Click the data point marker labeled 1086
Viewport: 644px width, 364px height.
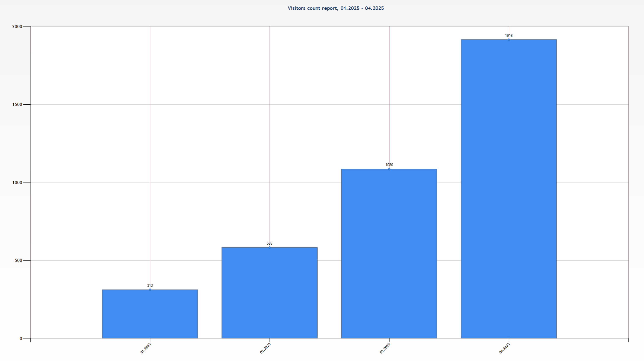pyautogui.click(x=389, y=169)
